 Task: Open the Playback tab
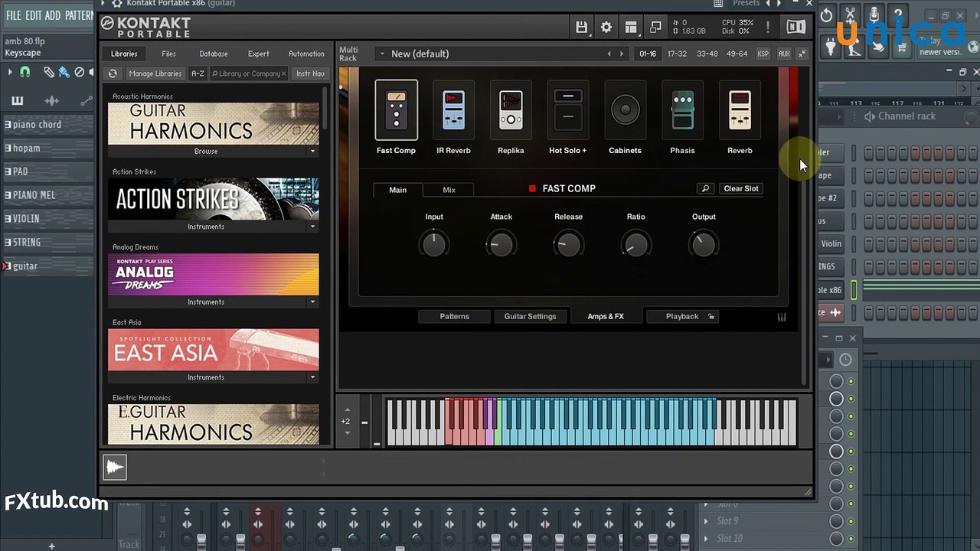pyautogui.click(x=681, y=316)
